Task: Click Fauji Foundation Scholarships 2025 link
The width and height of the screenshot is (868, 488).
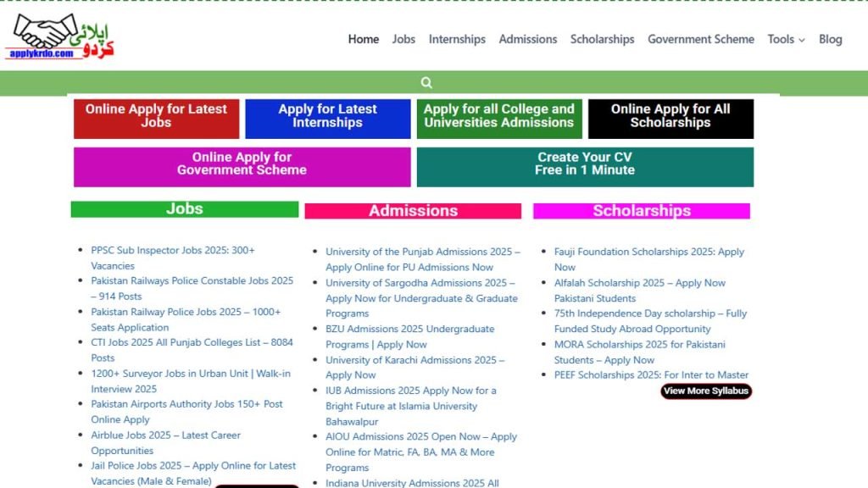Action: coord(648,252)
